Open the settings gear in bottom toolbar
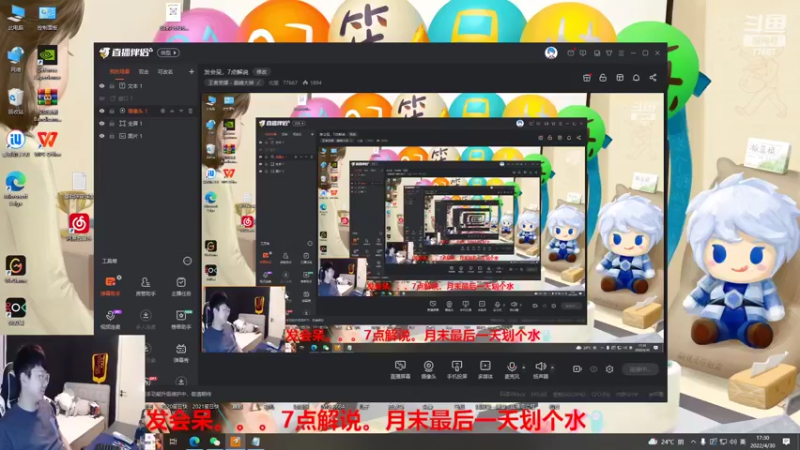This screenshot has width=800, height=450. (x=610, y=369)
